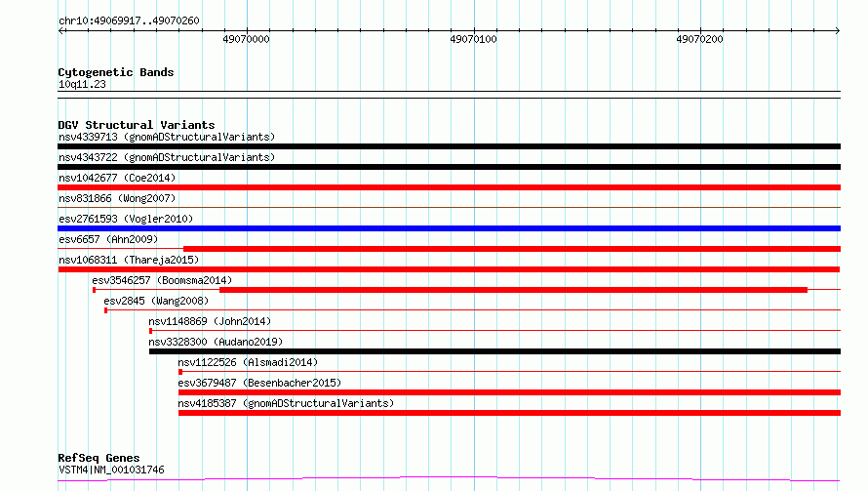Viewport: 868px width, 491px height.
Task: Click the thin red line under nsv1148869
Action: point(494,331)
